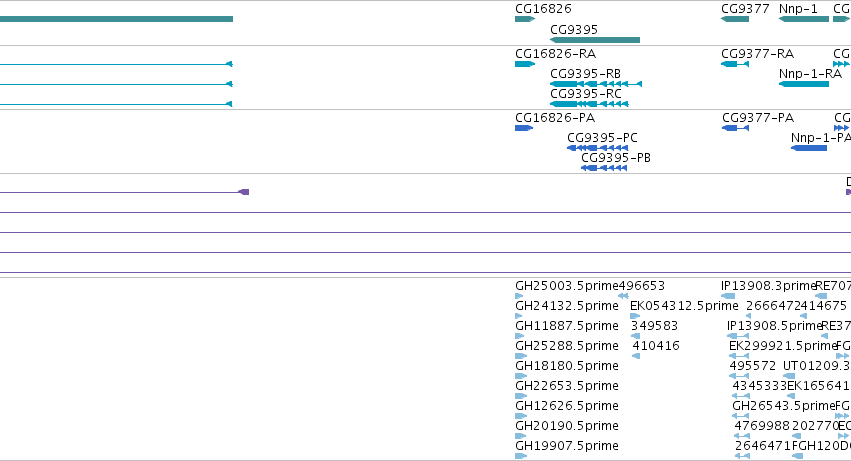Select the long teal gene bar at left

pyautogui.click(x=116, y=19)
